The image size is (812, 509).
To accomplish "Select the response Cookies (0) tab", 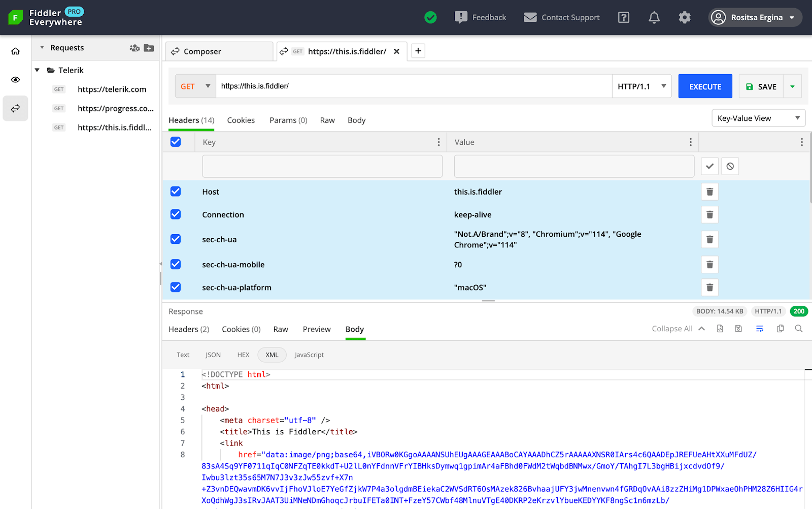I will point(241,329).
